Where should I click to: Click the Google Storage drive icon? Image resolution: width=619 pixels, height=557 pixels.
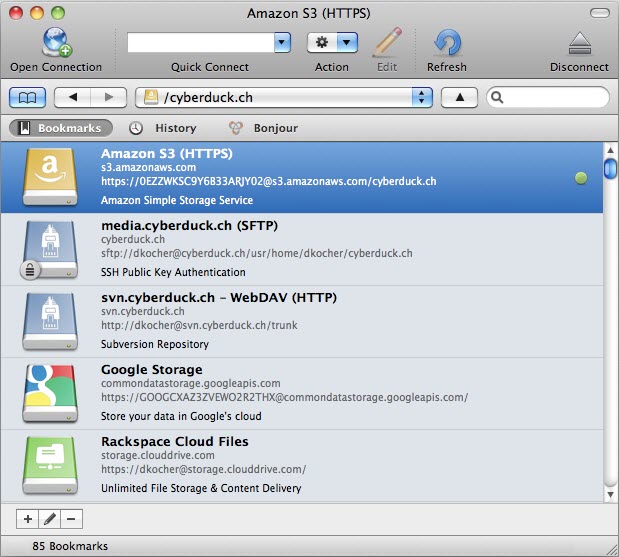(x=50, y=393)
